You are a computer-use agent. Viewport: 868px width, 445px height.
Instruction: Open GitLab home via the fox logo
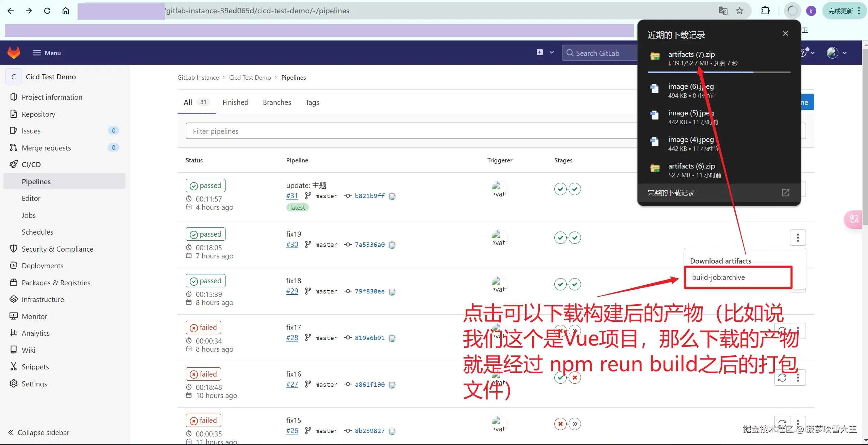14,52
